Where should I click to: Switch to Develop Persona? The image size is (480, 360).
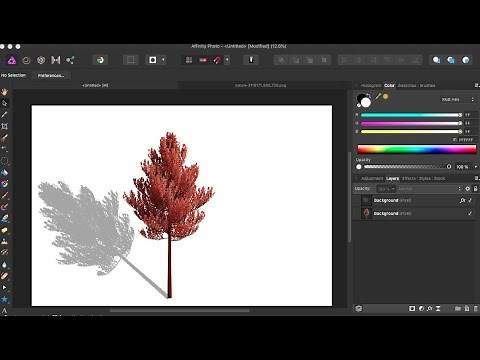click(x=41, y=60)
